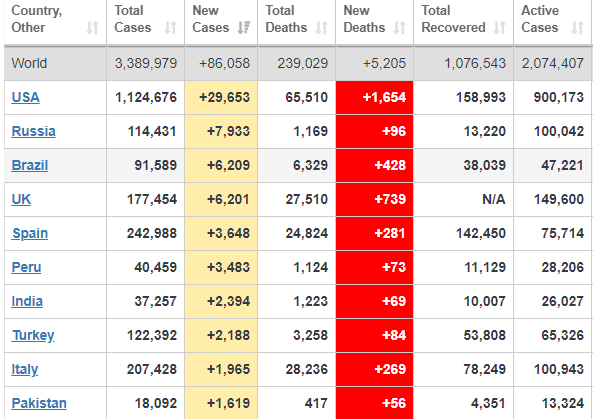The width and height of the screenshot is (593, 419).
Task: Open the USA country link
Action: pos(25,97)
